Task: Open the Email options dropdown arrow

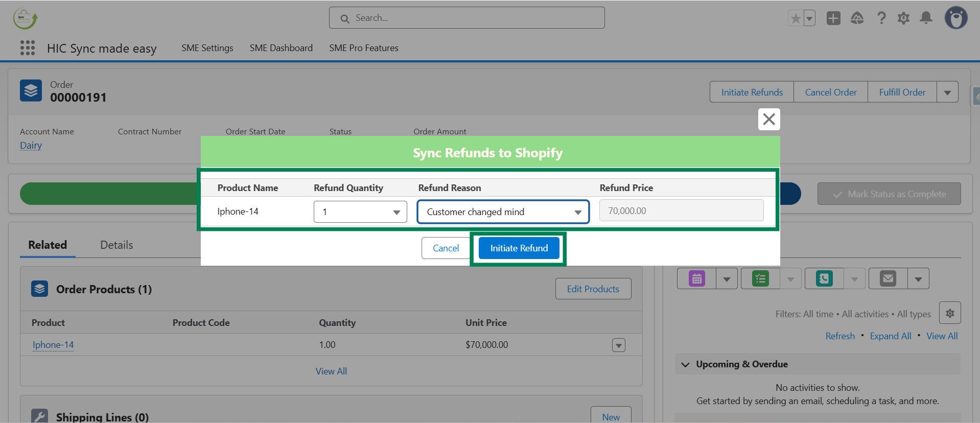Action: [918, 279]
